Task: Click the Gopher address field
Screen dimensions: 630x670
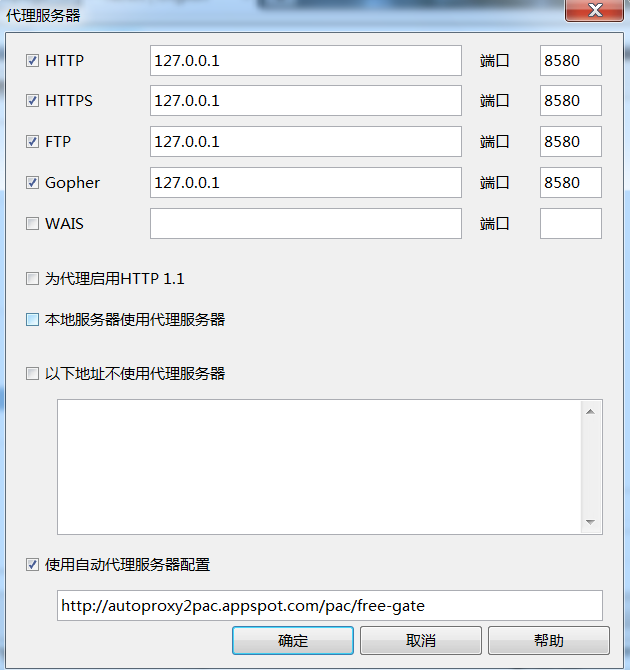Action: click(306, 183)
